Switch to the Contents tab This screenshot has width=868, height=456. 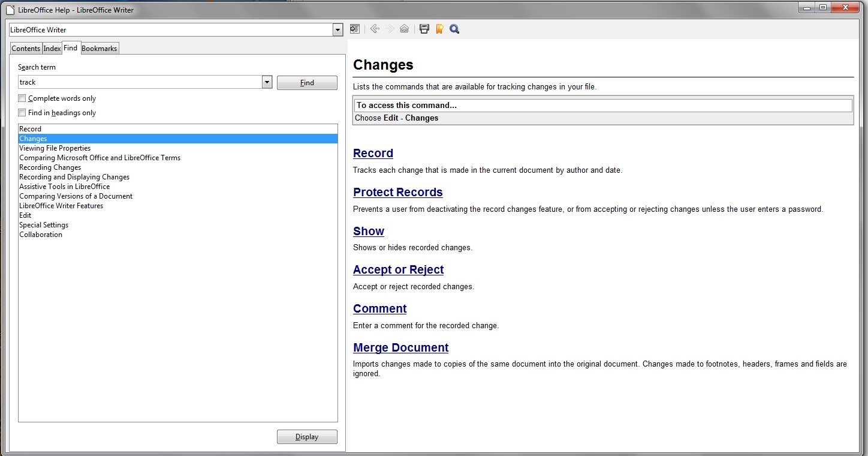(x=26, y=49)
